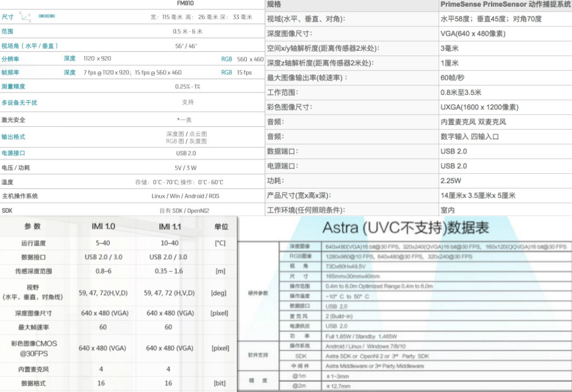This screenshot has height=392, width=572.
Task: Click 内置麦克风 双麦克风 value
Action: click(x=473, y=122)
